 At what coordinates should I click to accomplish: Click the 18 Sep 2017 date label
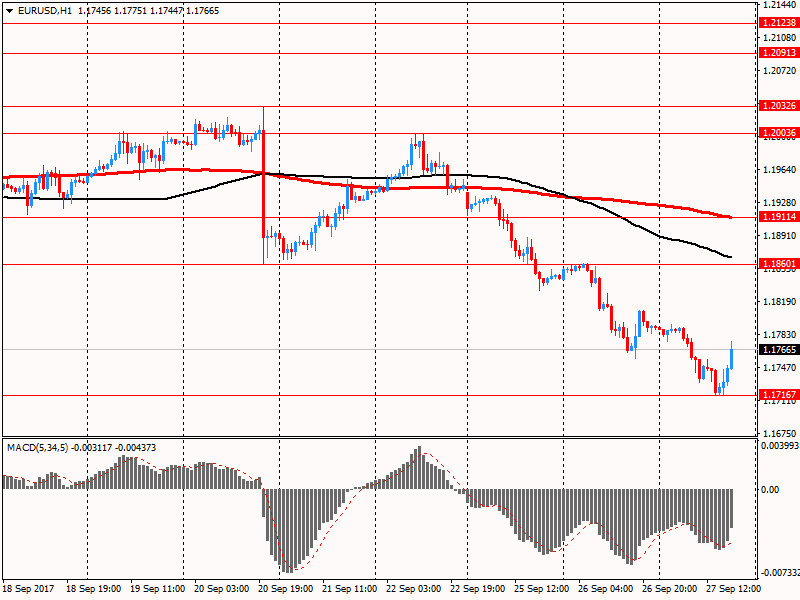pos(29,589)
